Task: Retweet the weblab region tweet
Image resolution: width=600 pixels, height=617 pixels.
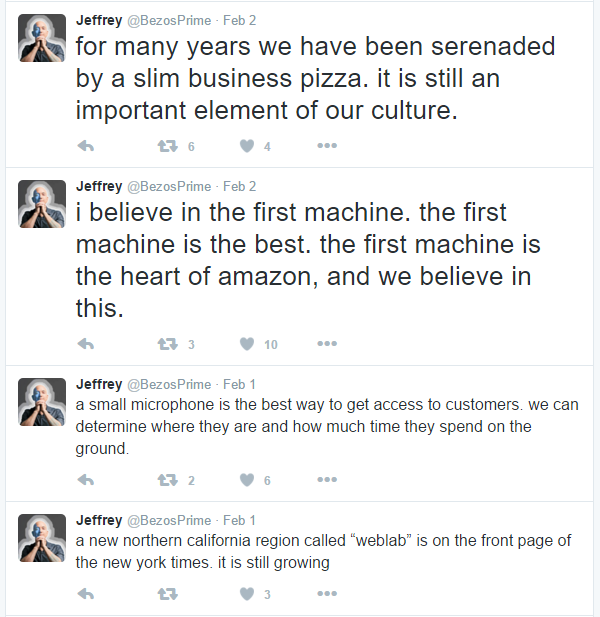Action: pyautogui.click(x=167, y=594)
